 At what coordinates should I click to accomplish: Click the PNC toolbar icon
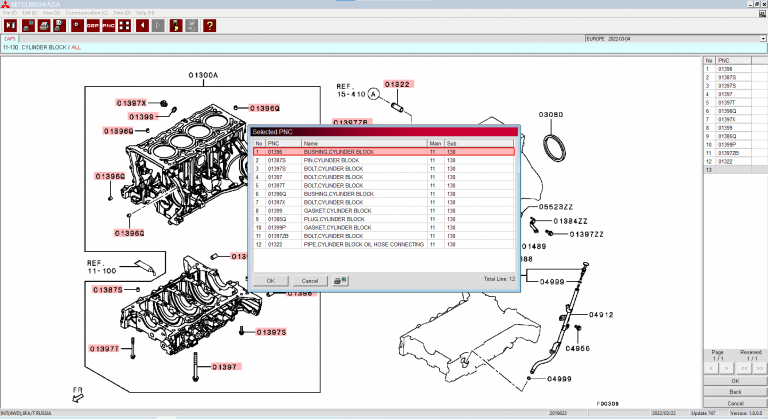(108, 24)
